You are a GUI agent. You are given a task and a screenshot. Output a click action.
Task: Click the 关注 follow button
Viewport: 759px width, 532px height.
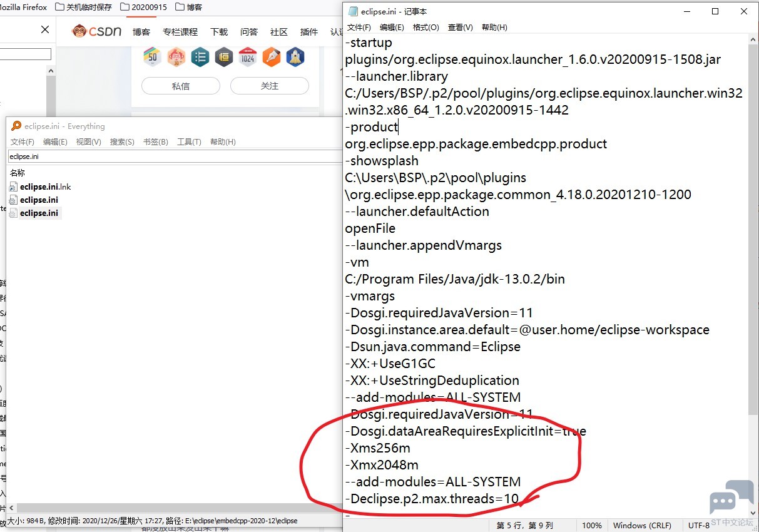(270, 86)
